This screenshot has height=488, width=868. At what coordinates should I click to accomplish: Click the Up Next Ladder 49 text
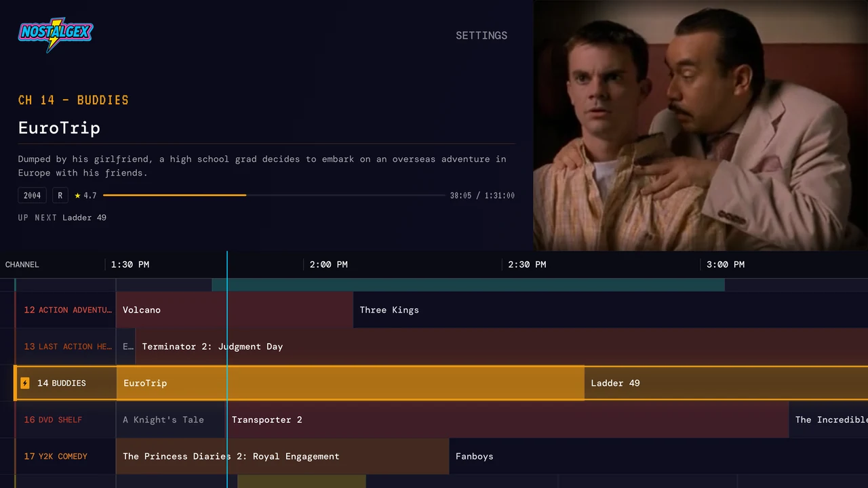pos(62,218)
